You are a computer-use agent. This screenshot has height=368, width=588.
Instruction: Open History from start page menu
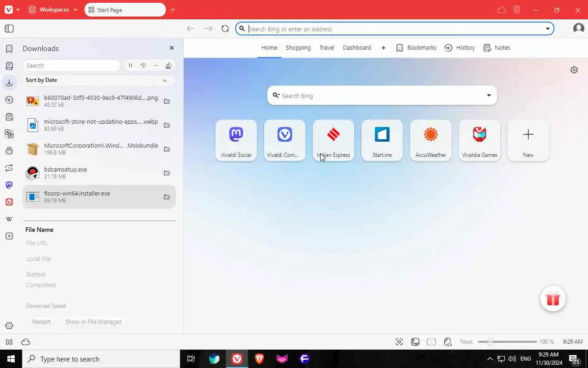click(x=459, y=48)
